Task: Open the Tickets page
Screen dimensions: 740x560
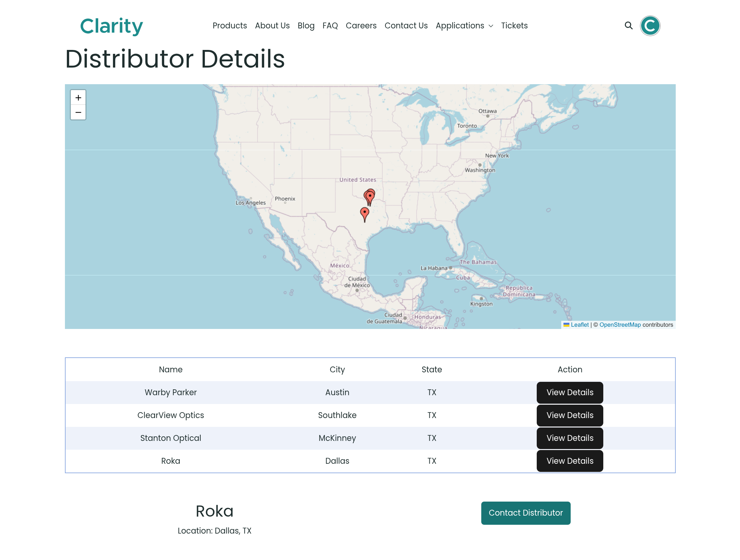Action: point(514,25)
